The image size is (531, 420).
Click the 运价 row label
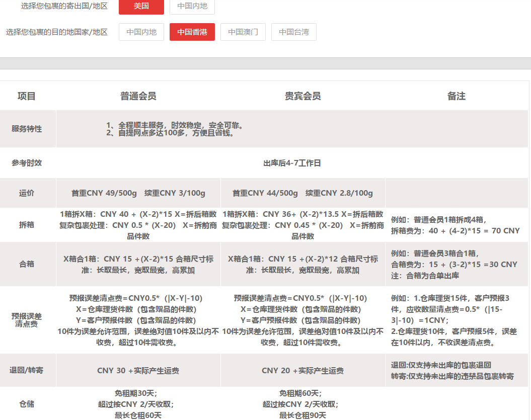pyautogui.click(x=27, y=193)
